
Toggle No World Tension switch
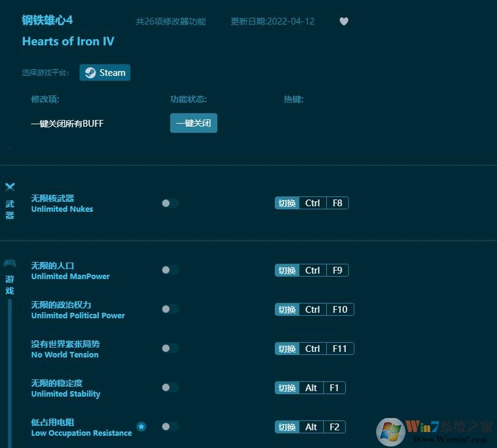click(x=170, y=348)
